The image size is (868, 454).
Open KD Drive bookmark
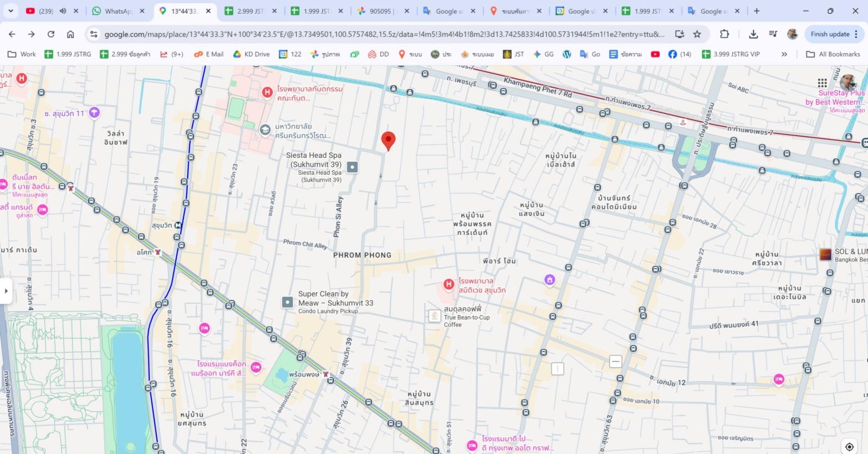[x=251, y=54]
